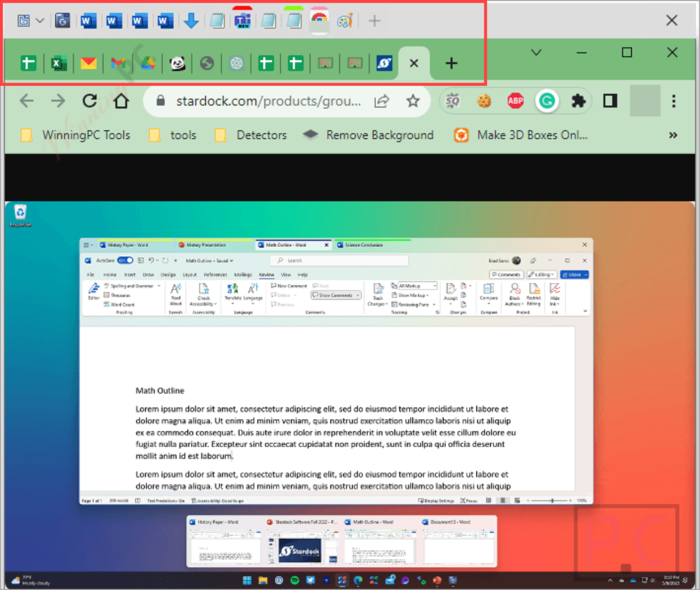The height and width of the screenshot is (590, 700).
Task: Go forward to the next page
Action: pyautogui.click(x=58, y=101)
